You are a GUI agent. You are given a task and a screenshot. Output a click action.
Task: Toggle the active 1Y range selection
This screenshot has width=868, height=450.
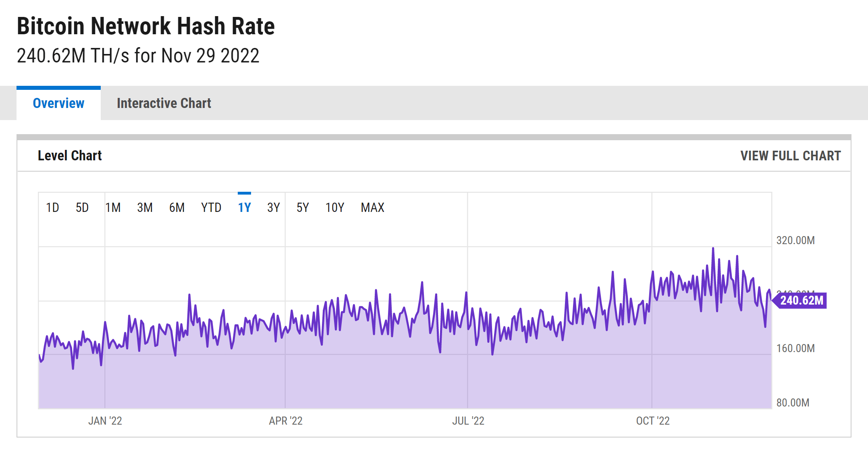[245, 207]
